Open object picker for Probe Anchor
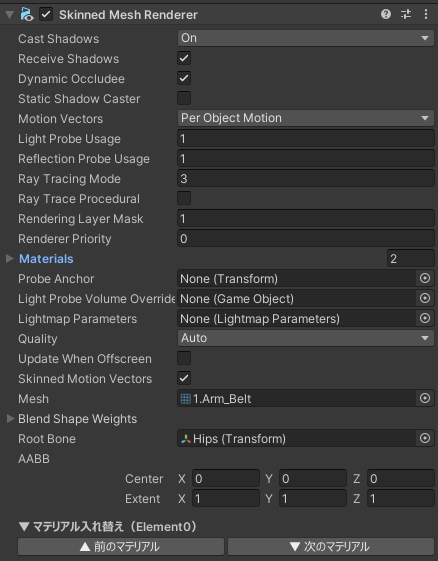The height and width of the screenshot is (561, 438). pyautogui.click(x=425, y=278)
